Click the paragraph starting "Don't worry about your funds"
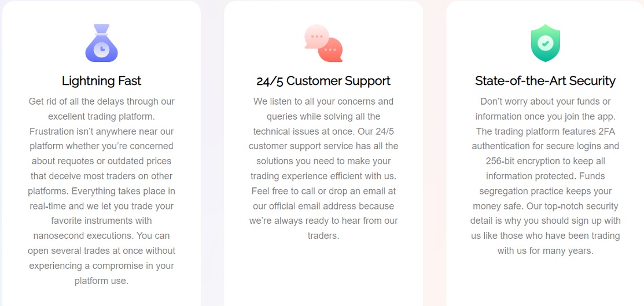The height and width of the screenshot is (306, 644). click(546, 176)
